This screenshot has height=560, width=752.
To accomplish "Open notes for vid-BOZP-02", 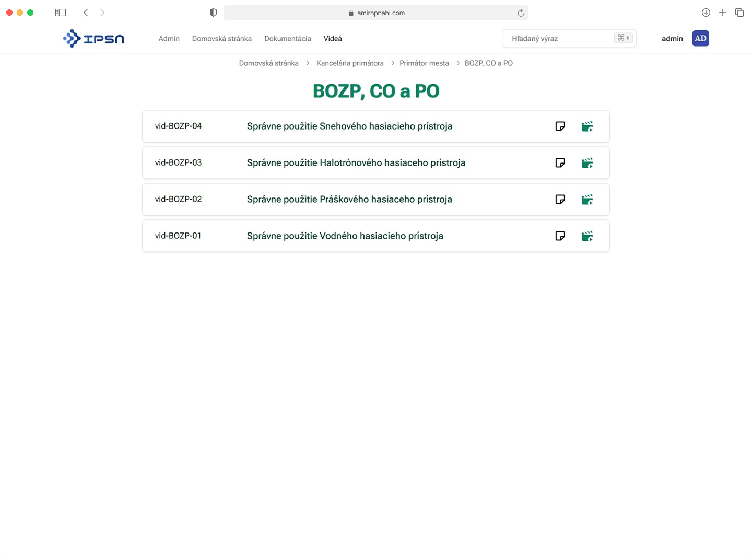I will tap(560, 199).
